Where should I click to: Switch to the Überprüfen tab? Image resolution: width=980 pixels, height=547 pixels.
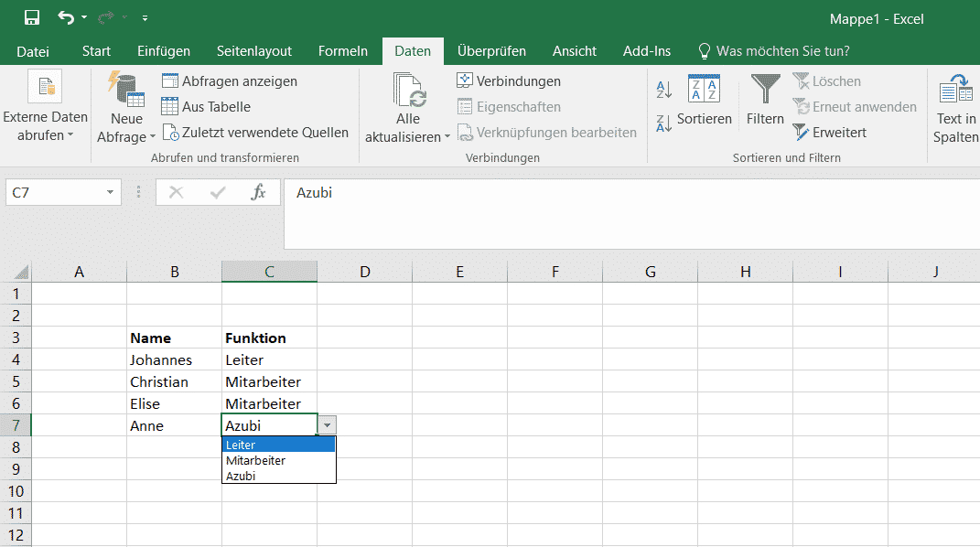491,51
